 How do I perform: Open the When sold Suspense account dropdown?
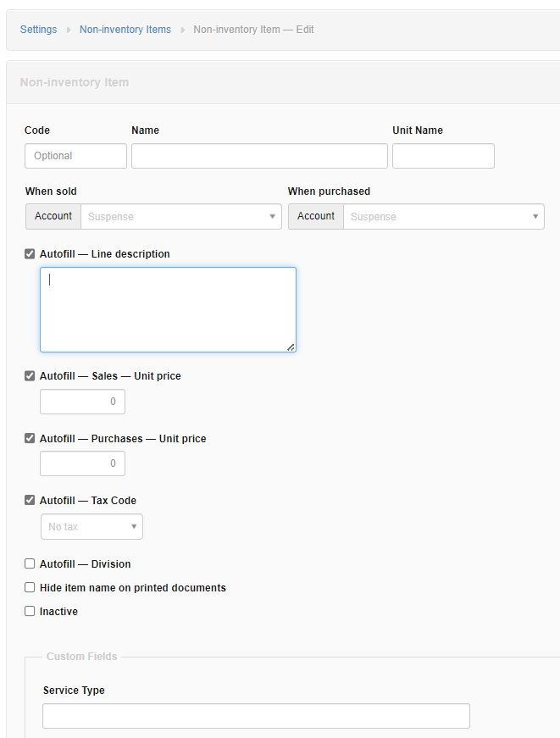tap(181, 216)
